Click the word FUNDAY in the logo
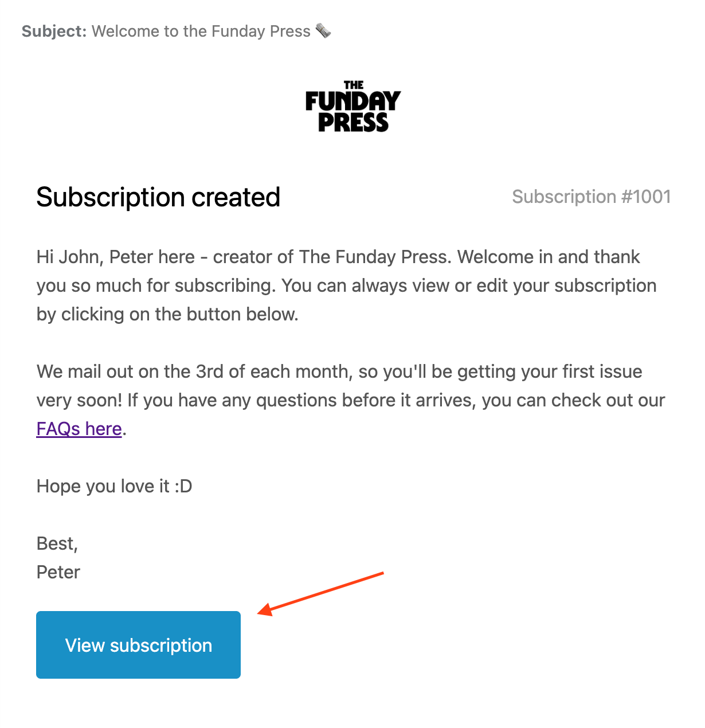Image resolution: width=705 pixels, height=728 pixels. click(x=353, y=101)
